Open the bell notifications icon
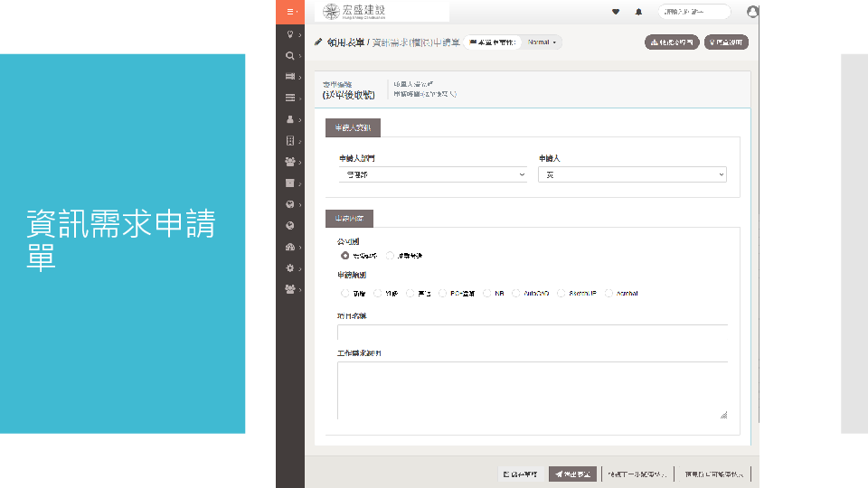 coord(639,12)
